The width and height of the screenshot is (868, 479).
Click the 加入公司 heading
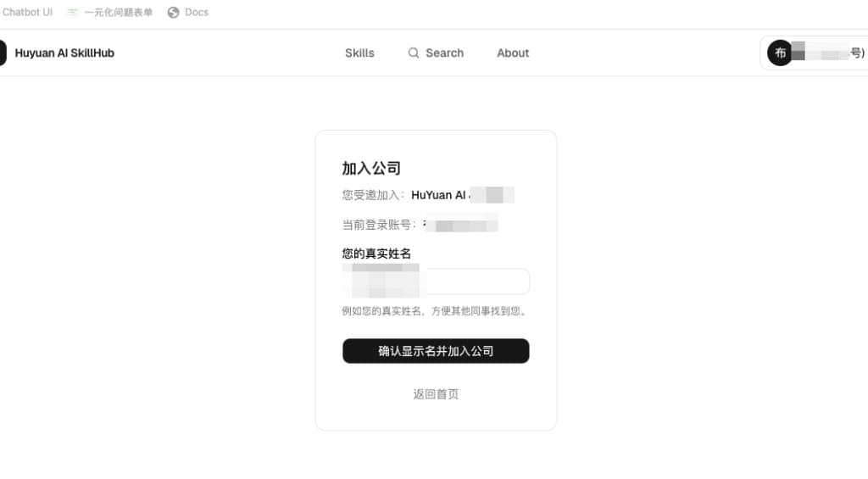click(x=371, y=168)
